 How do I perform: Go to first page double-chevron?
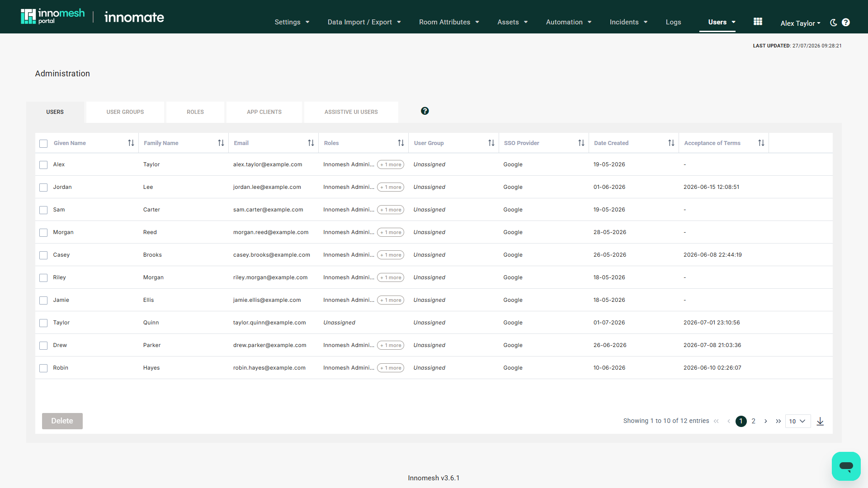point(716,421)
